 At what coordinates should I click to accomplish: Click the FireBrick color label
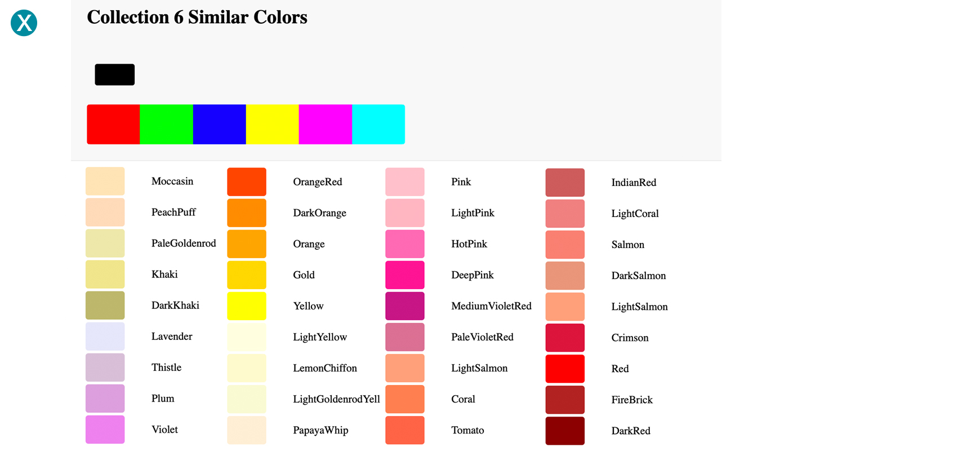[632, 400]
